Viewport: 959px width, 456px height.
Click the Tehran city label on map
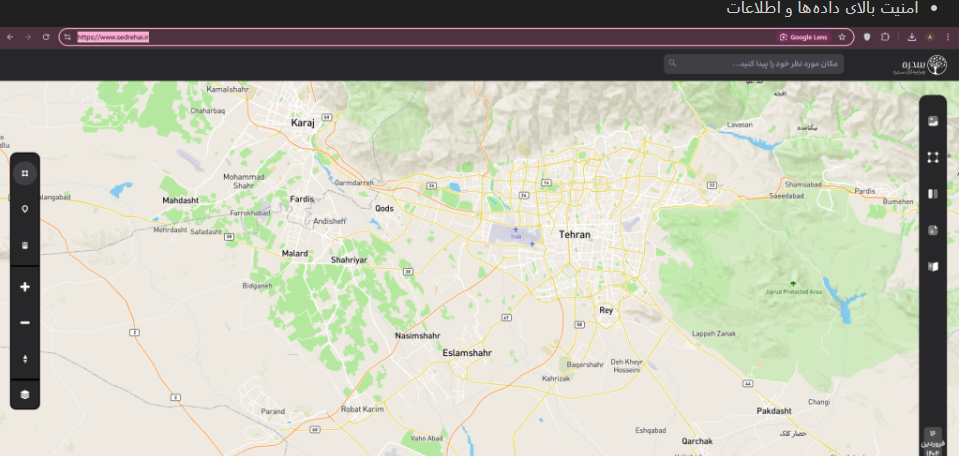[x=574, y=234]
